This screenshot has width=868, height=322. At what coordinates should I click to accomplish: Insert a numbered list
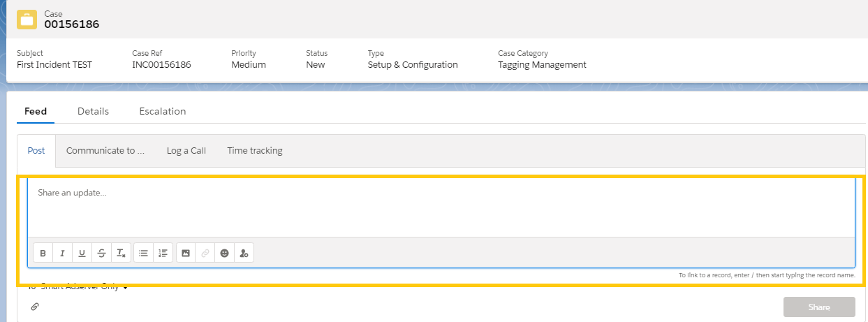pyautogui.click(x=163, y=253)
